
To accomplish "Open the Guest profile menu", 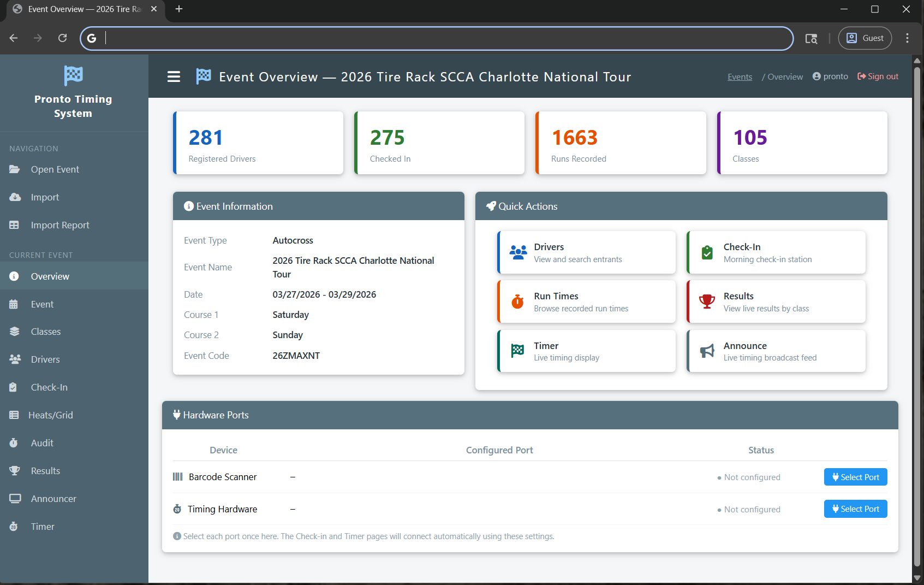I will (865, 38).
